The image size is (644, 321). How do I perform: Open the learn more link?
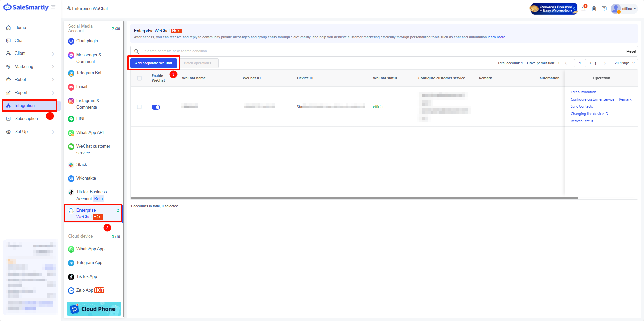coord(496,37)
